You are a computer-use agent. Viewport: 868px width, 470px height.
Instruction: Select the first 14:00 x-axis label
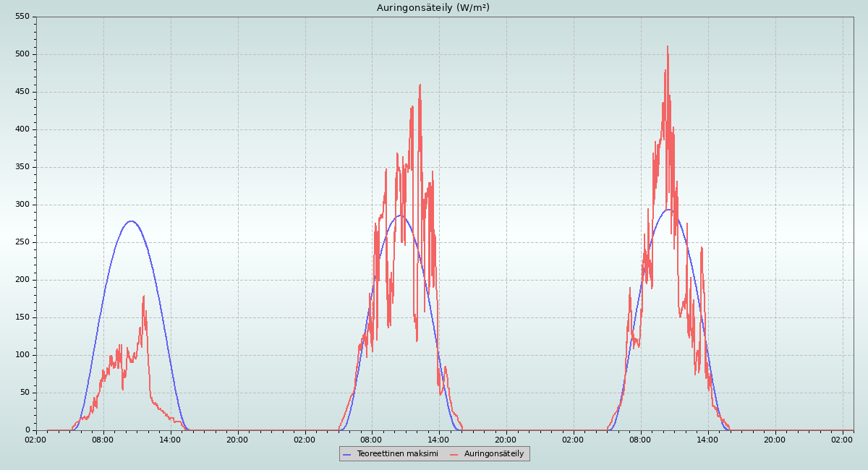[170, 440]
